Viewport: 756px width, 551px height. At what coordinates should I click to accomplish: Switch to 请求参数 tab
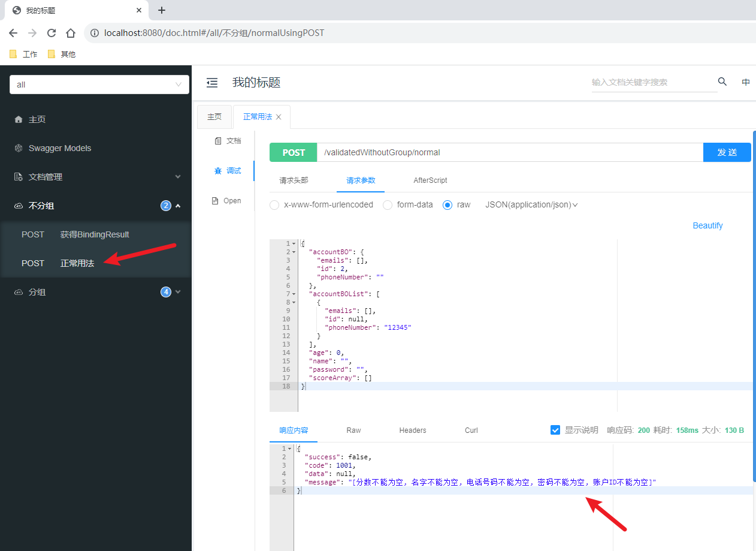[x=361, y=180]
